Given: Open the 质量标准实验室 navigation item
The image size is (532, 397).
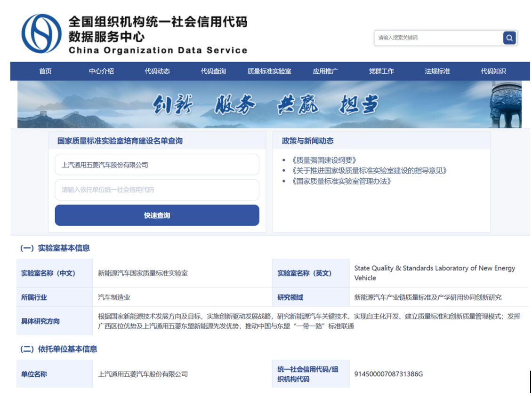Looking at the screenshot, I should point(269,71).
